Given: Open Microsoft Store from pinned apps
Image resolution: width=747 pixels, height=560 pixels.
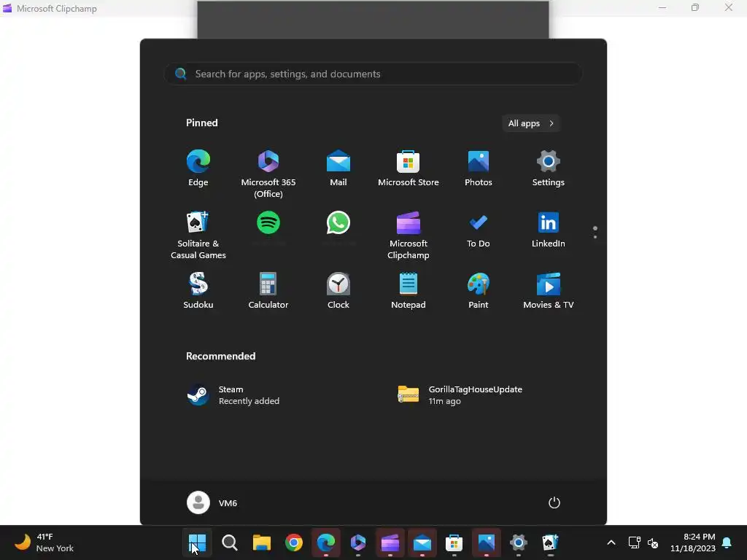Looking at the screenshot, I should coord(409,168).
